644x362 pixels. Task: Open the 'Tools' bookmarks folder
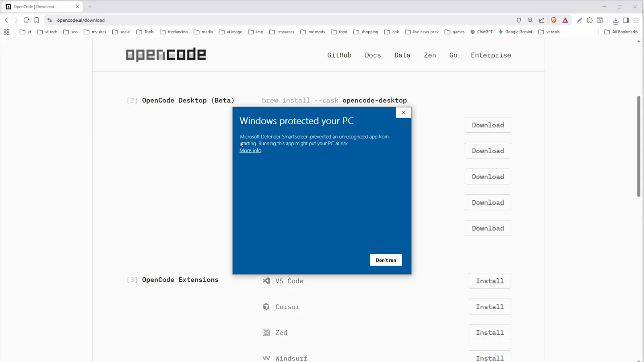click(x=145, y=32)
